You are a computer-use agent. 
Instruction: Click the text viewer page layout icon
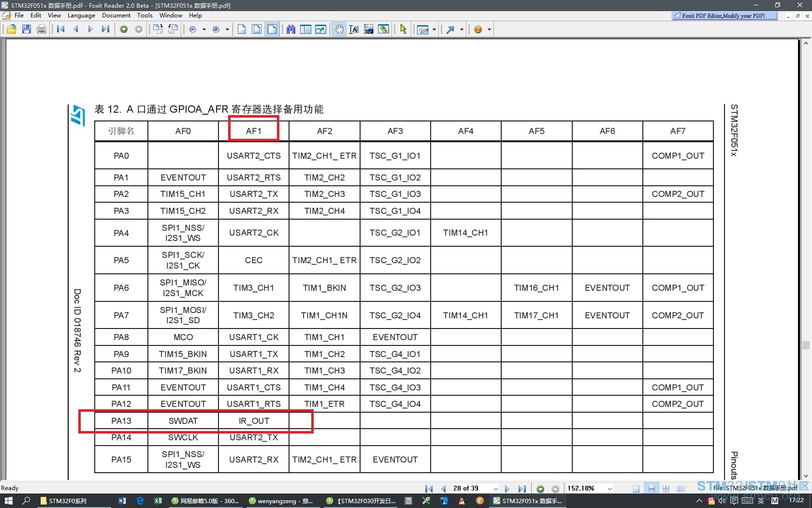pos(305,30)
